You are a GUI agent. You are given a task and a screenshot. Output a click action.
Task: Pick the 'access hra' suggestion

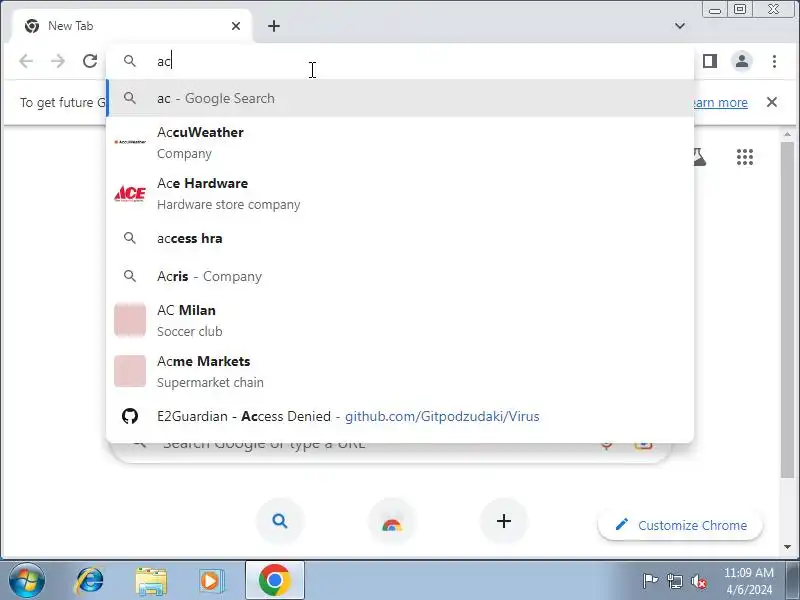click(400, 238)
